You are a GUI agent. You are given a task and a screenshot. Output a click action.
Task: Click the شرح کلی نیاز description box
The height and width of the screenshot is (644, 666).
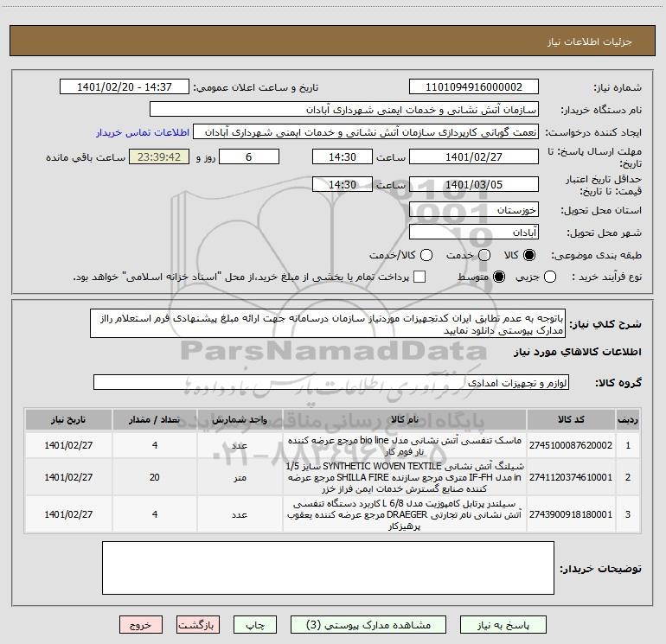click(x=328, y=324)
